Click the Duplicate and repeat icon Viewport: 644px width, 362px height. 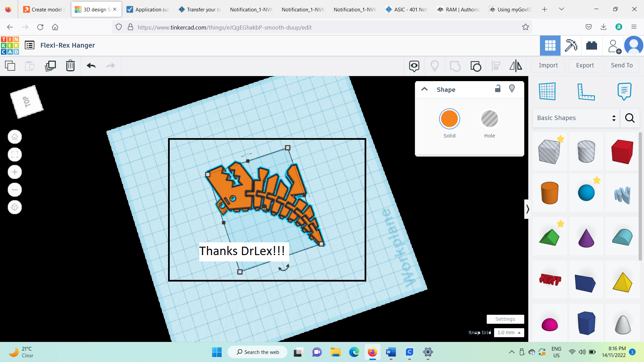50,66
